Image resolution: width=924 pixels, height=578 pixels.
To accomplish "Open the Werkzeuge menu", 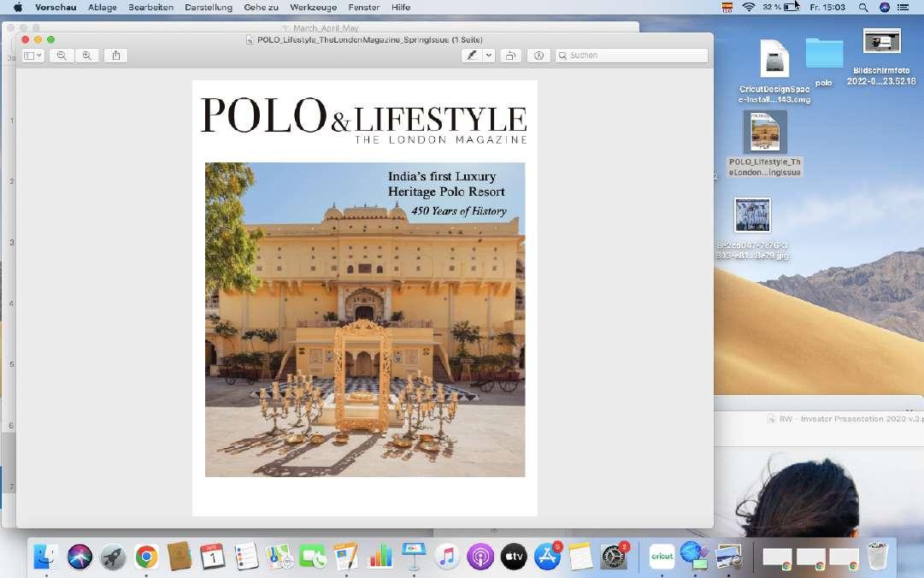I will [x=314, y=7].
